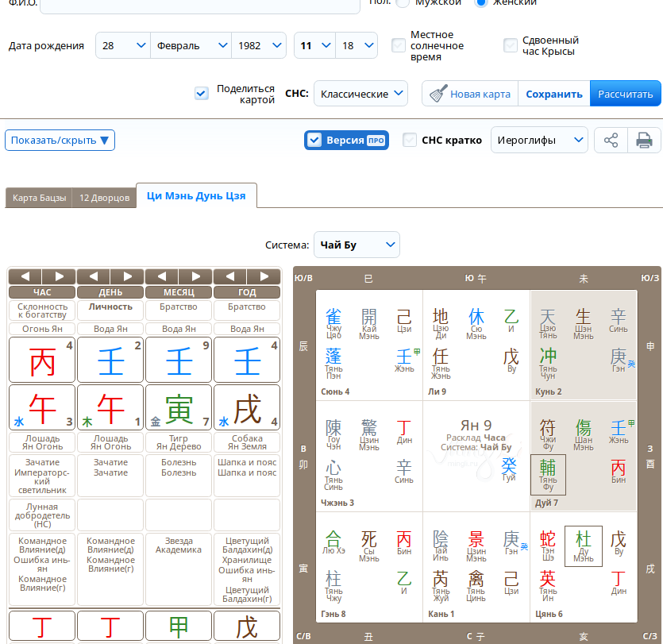Click the 冲 Тянь Чун star glyph
The image size is (663, 644).
(x=548, y=356)
